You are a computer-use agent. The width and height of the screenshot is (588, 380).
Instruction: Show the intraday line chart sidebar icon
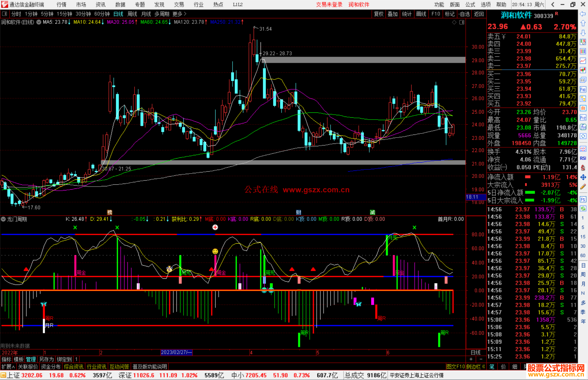click(583, 61)
